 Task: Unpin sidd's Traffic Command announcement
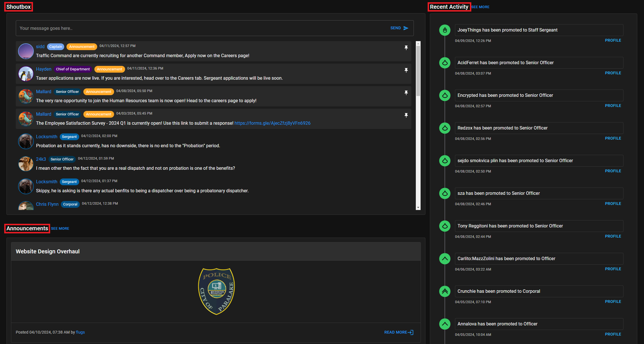tap(406, 48)
